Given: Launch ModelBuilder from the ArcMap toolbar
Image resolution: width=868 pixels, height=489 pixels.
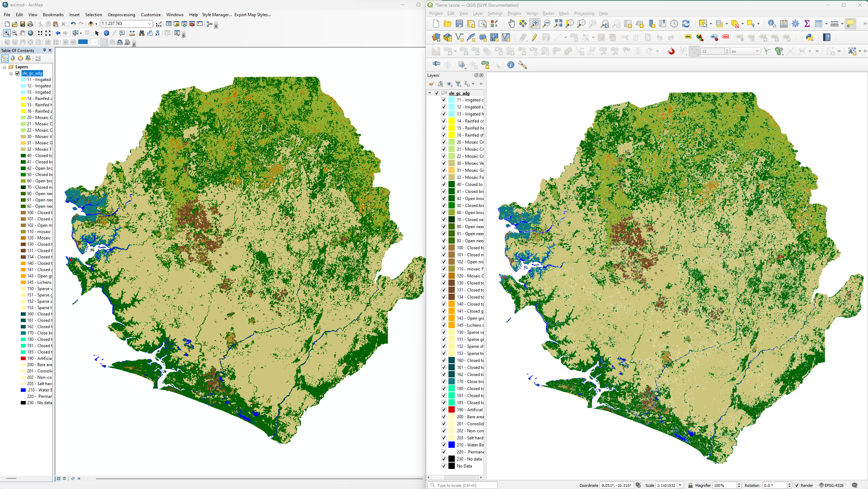Looking at the screenshot, I should [210, 24].
